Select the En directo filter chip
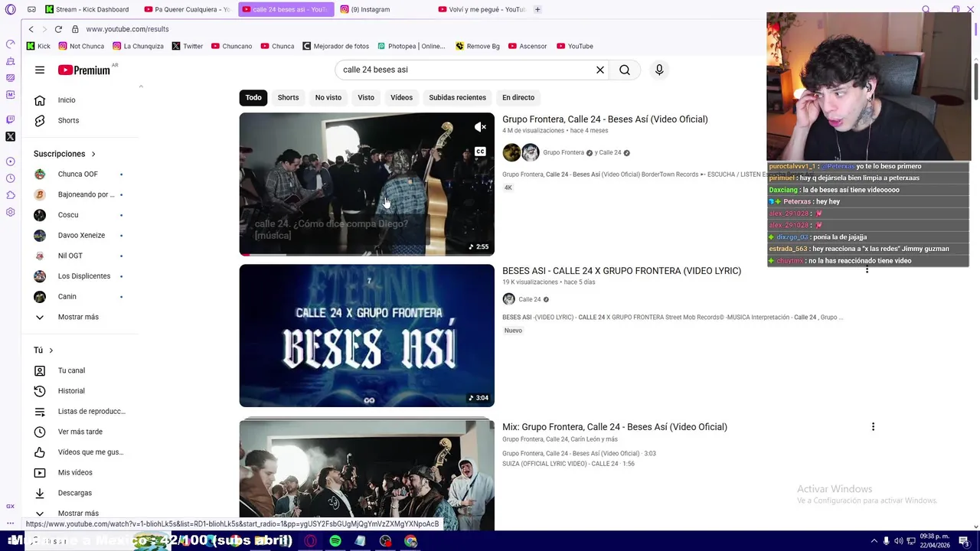The height and width of the screenshot is (551, 980). pos(518,97)
